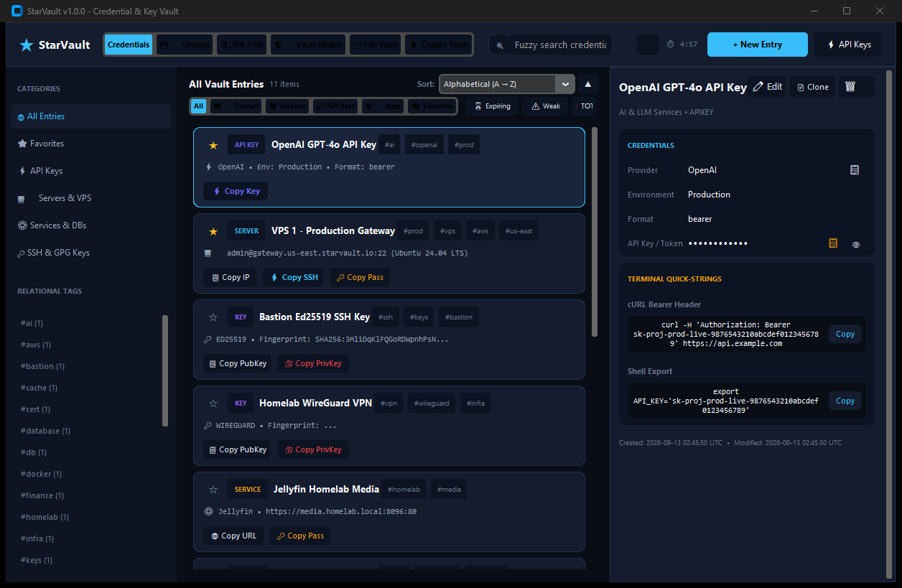
Task: Copy the cURL Bearer Header string
Action: pyautogui.click(x=845, y=334)
